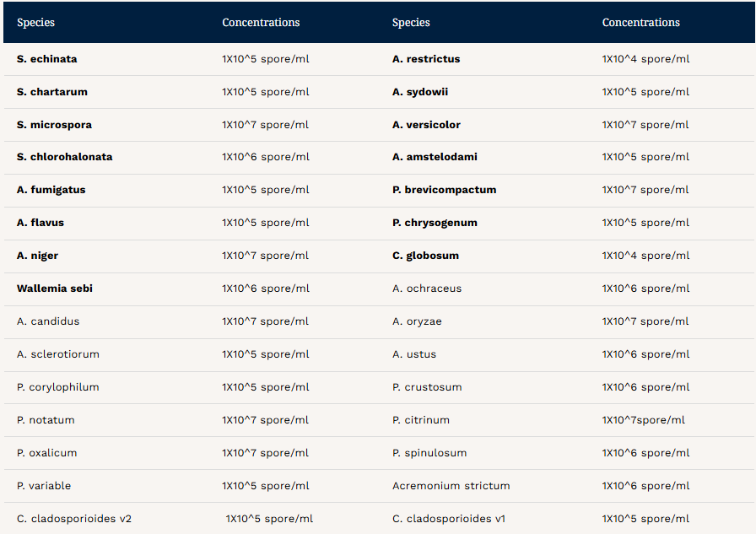This screenshot has width=756, height=534.
Task: Click the Acremonium strictum entry
Action: (x=451, y=486)
